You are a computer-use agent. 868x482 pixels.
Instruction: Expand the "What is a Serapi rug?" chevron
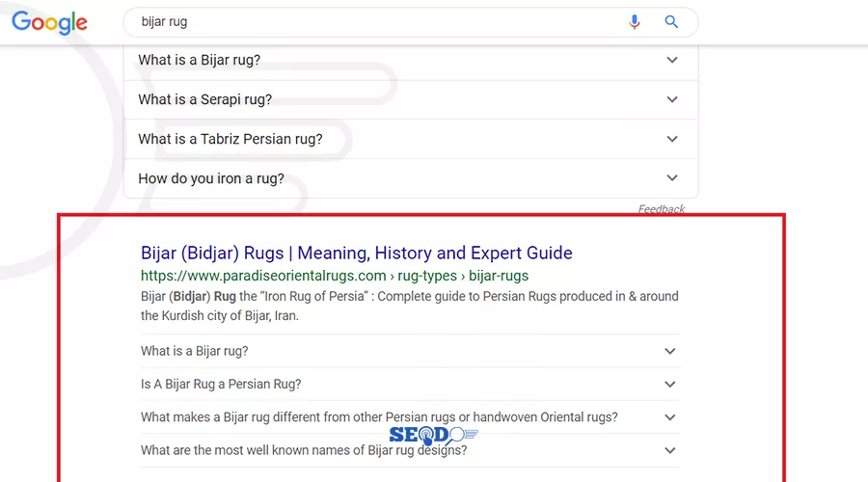(672, 99)
